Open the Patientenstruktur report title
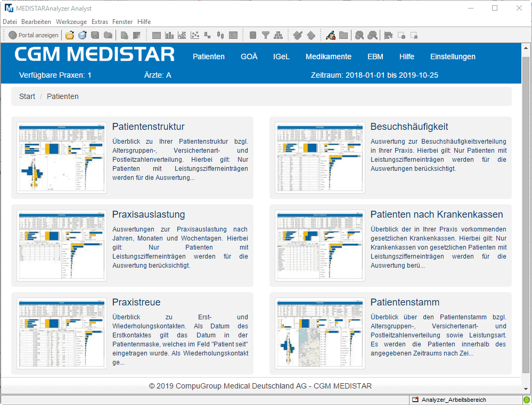 click(x=148, y=127)
